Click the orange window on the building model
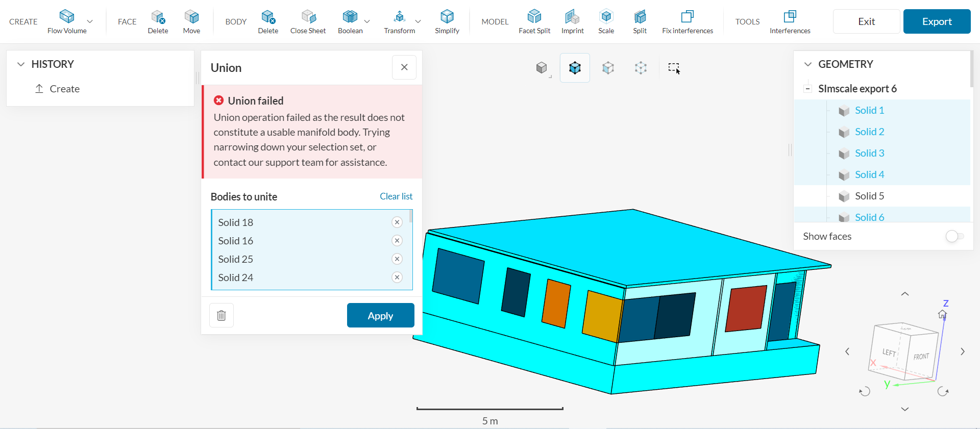This screenshot has height=429, width=980. 556,303
